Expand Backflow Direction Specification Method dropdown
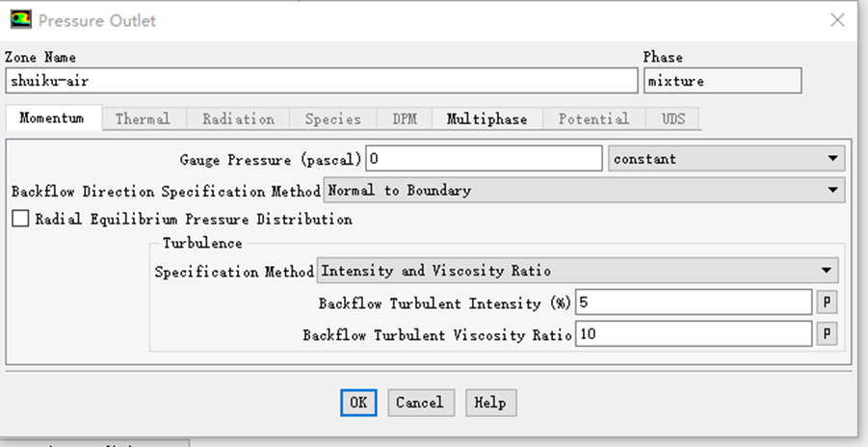The height and width of the screenshot is (447, 868). [584, 191]
